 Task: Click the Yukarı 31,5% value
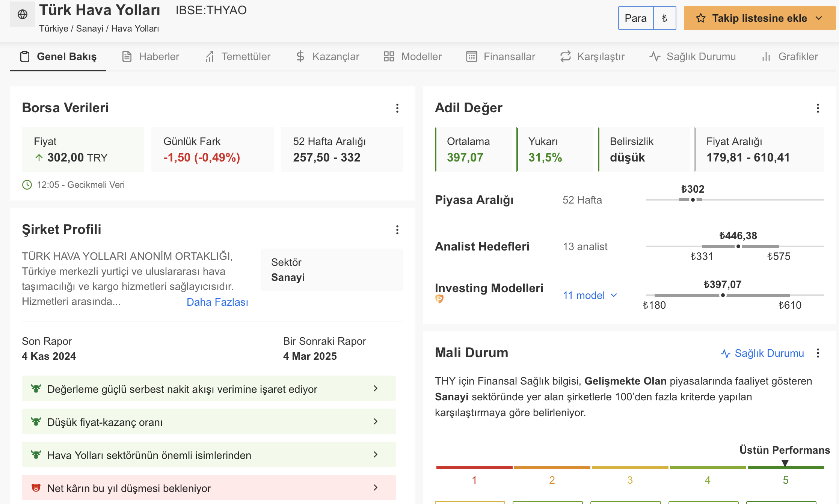pyautogui.click(x=545, y=158)
